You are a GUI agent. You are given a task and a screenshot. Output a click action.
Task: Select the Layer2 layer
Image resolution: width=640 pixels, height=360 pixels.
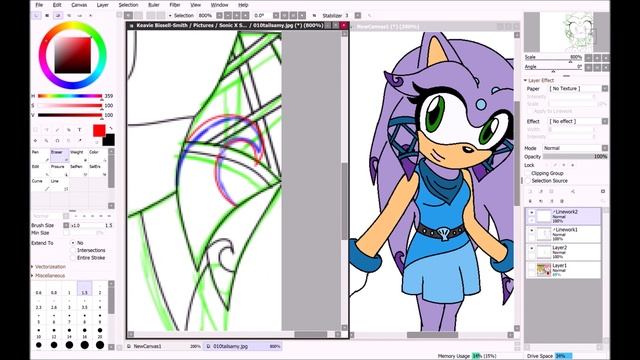pyautogui.click(x=563, y=252)
